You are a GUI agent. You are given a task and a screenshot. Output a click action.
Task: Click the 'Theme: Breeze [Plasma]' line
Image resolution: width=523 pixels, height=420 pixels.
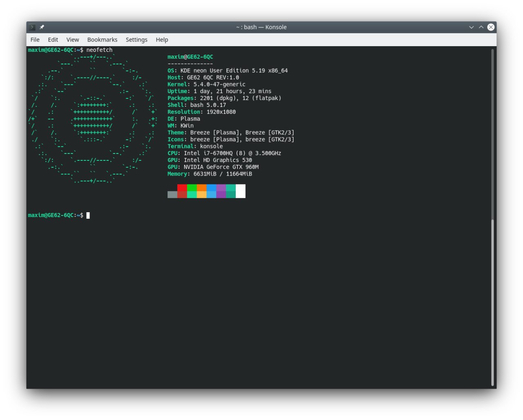[231, 133]
